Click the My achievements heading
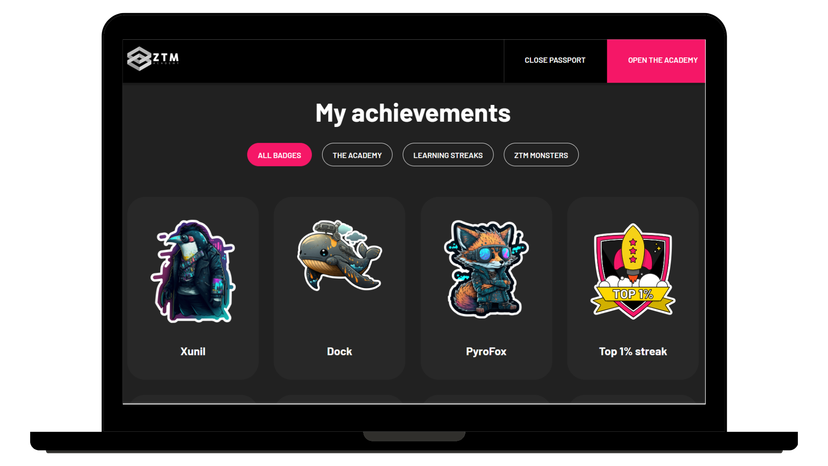This screenshot has width=828, height=466. tap(413, 113)
